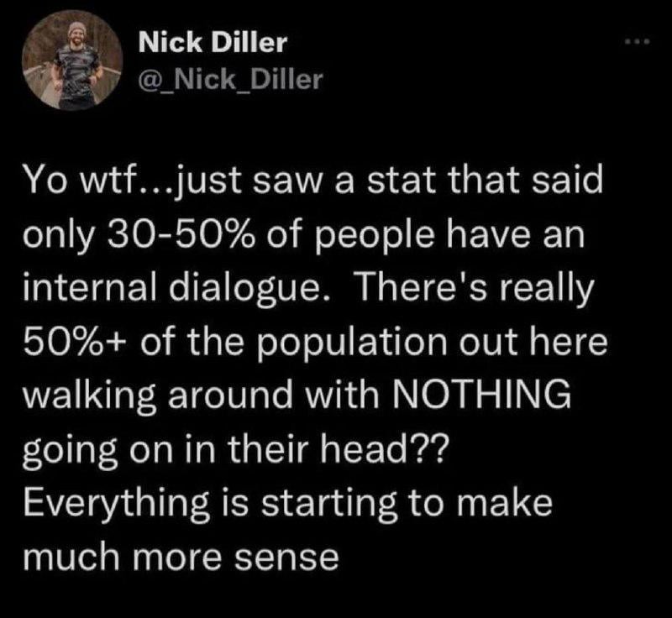This screenshot has width=672, height=618.
Task: Click the words 'out here' in the tweet
Action: click(x=533, y=343)
